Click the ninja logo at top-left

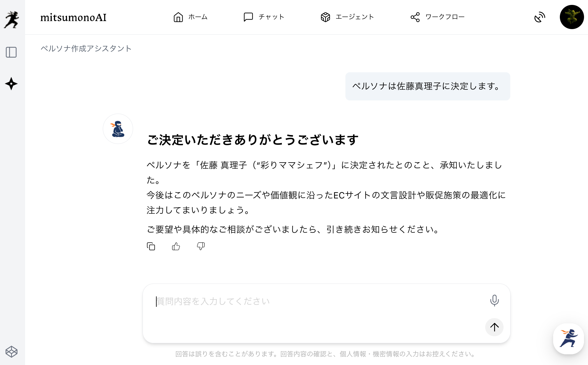(12, 19)
